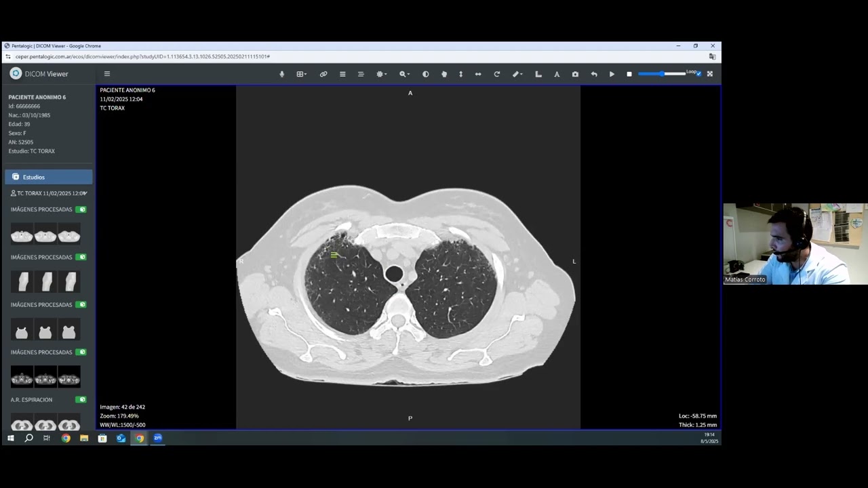Click the 'WW/WL:1500/-500' overlay text
Screen dimensions: 868x488
pyautogui.click(x=123, y=425)
